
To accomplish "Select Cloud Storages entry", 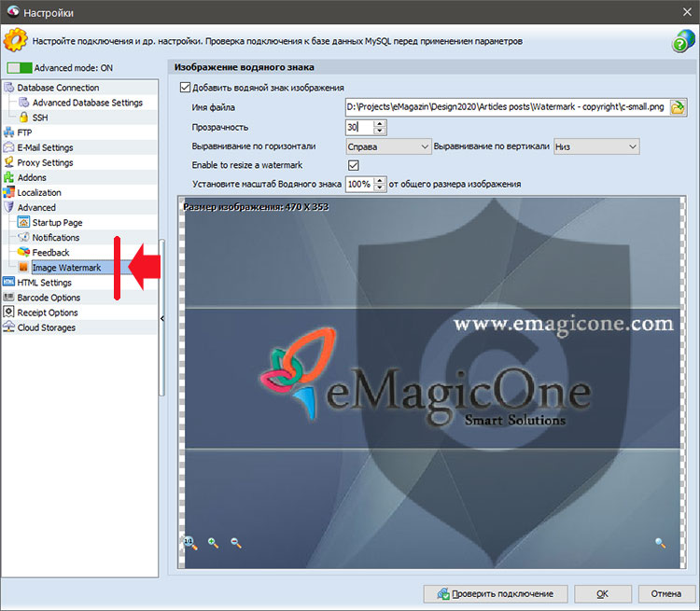I will pos(47,327).
